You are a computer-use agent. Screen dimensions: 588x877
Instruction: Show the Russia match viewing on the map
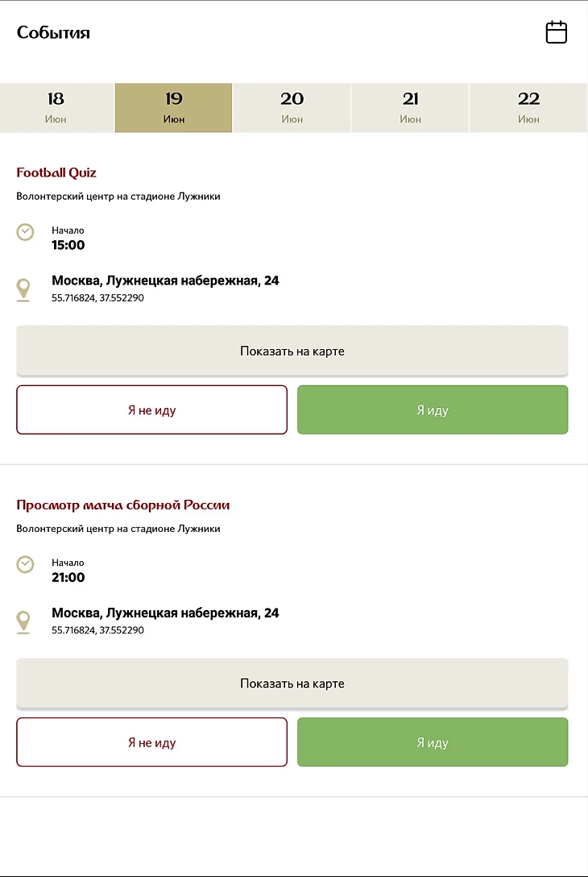click(x=292, y=683)
